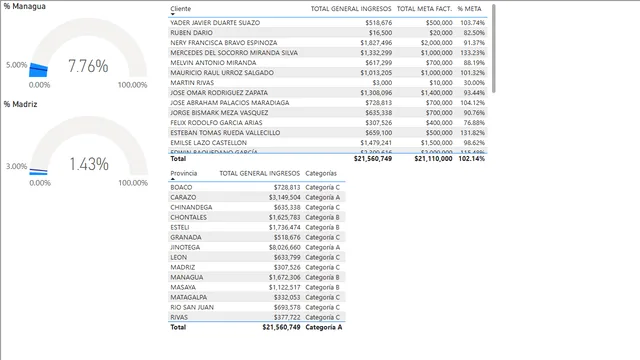Select row RUBEN DARIO
The image size is (640, 360).
(327, 33)
